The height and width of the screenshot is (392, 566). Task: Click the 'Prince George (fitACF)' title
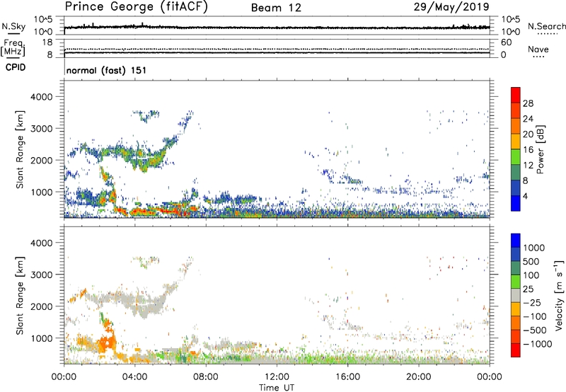tap(136, 6)
